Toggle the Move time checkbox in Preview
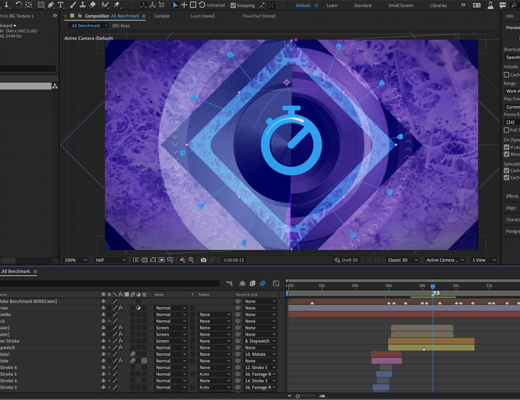Viewport: 520px width, 400px height. 506,154
